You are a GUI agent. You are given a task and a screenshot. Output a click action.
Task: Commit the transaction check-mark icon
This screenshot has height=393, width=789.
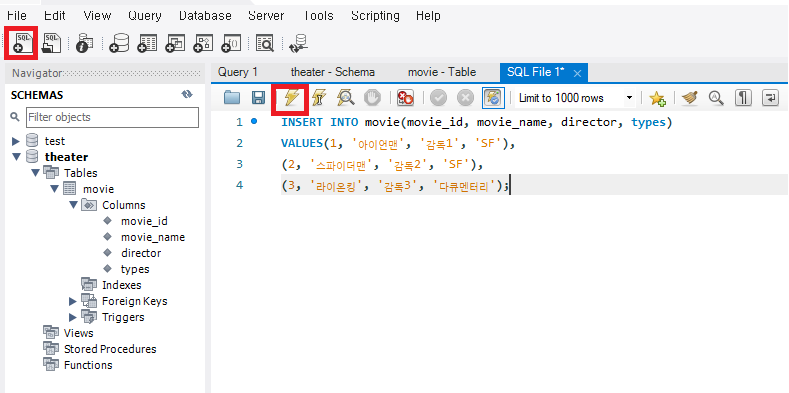438,98
